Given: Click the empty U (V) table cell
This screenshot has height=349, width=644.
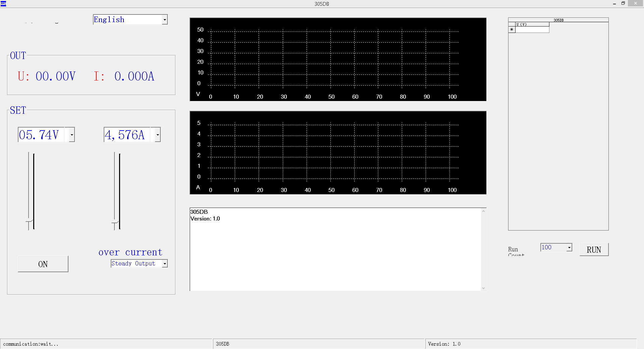Looking at the screenshot, I should (x=532, y=29).
